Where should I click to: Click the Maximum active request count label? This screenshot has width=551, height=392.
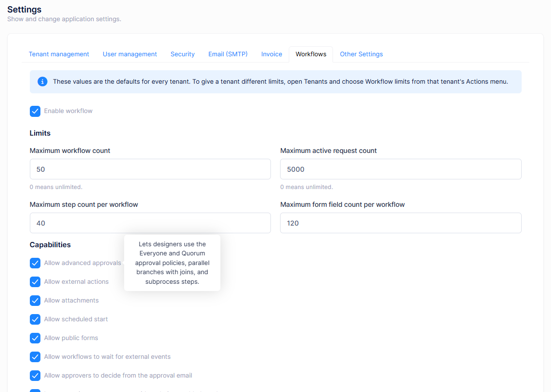pos(328,151)
